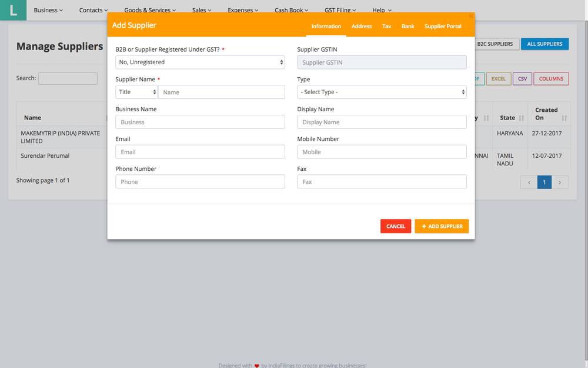
Task: Switch to the Address tab
Action: click(362, 26)
